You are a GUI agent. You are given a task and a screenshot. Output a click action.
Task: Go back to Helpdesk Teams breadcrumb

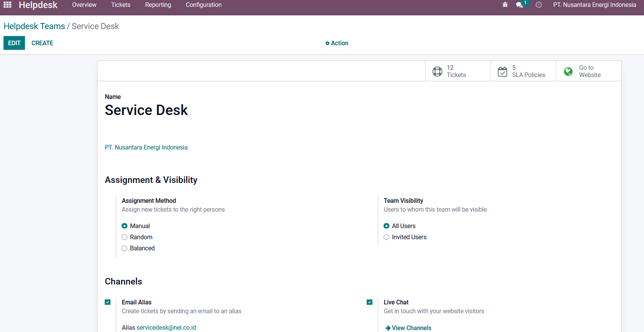[x=34, y=26]
